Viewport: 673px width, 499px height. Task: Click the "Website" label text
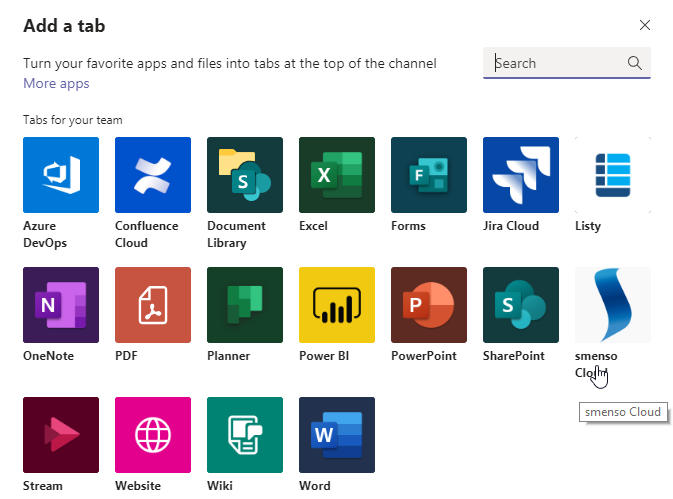138,486
